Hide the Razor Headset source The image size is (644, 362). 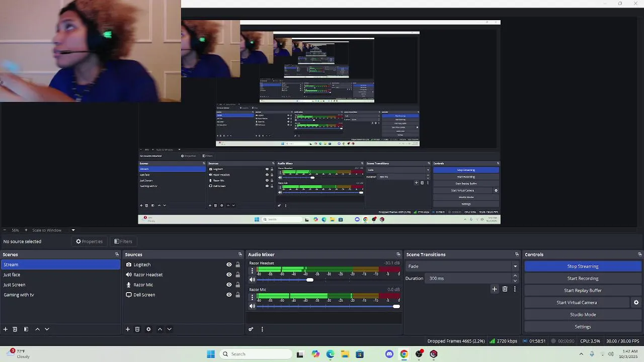click(x=229, y=275)
